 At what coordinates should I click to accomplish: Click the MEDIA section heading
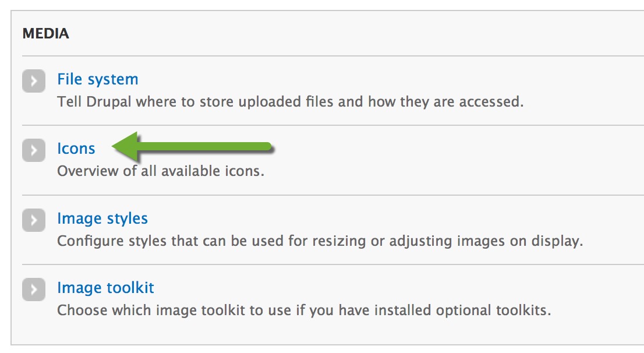45,33
